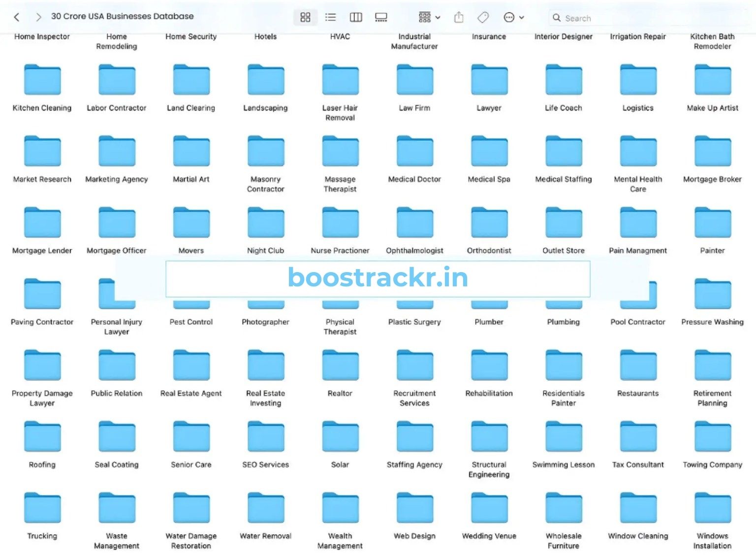Select the Roofing folder
The height and width of the screenshot is (558, 756).
(42, 437)
